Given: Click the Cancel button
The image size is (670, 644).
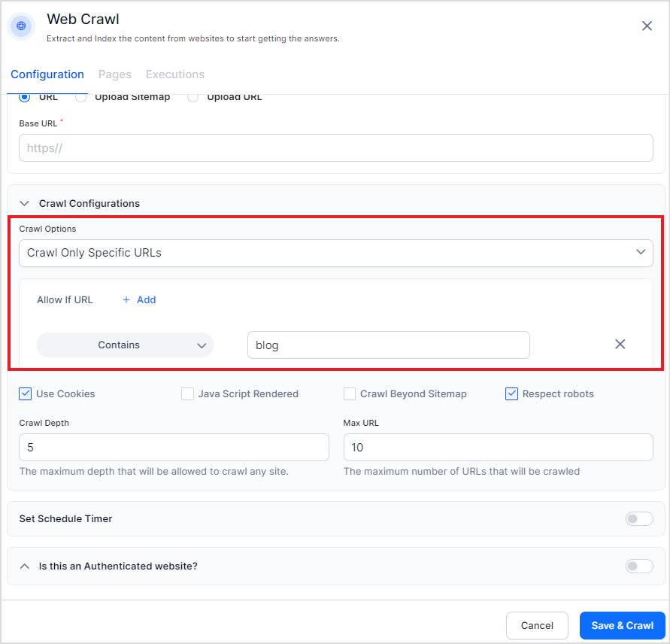Looking at the screenshot, I should tap(536, 625).
